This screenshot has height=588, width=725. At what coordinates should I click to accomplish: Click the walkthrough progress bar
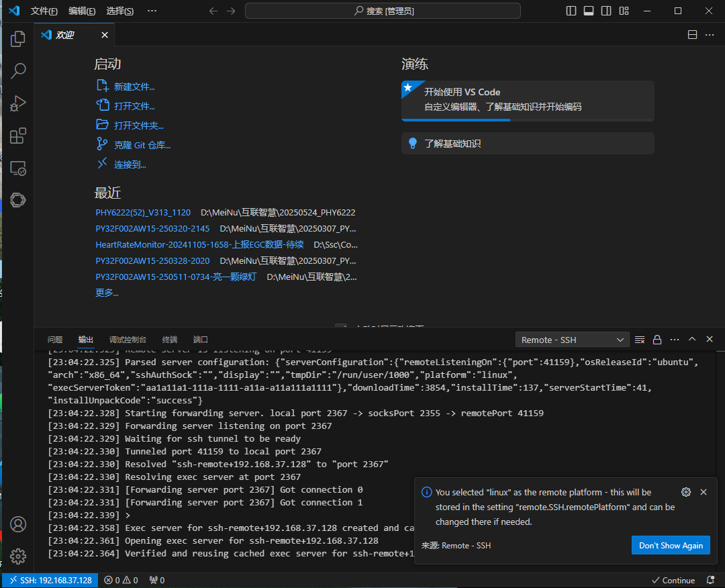(528, 119)
